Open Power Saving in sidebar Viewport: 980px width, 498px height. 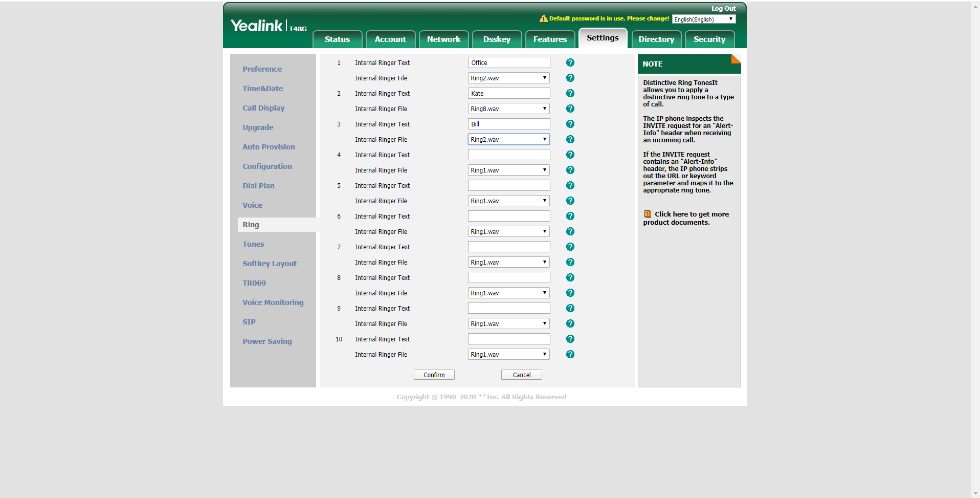(268, 341)
